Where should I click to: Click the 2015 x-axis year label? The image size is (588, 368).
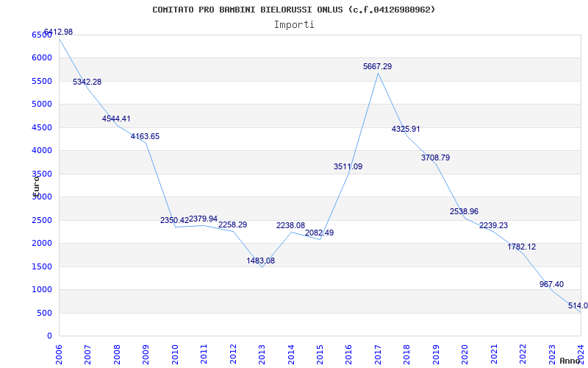(320, 354)
